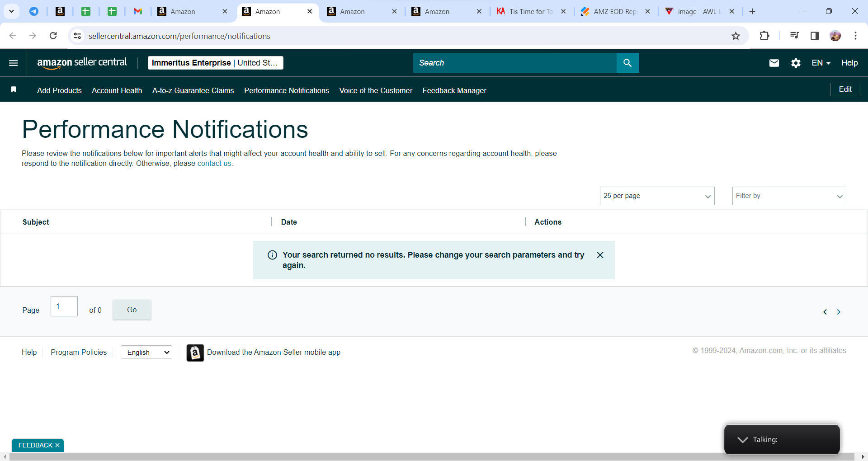Click the Amazon Seller app icon
Image resolution: width=868 pixels, height=461 pixels.
[195, 353]
